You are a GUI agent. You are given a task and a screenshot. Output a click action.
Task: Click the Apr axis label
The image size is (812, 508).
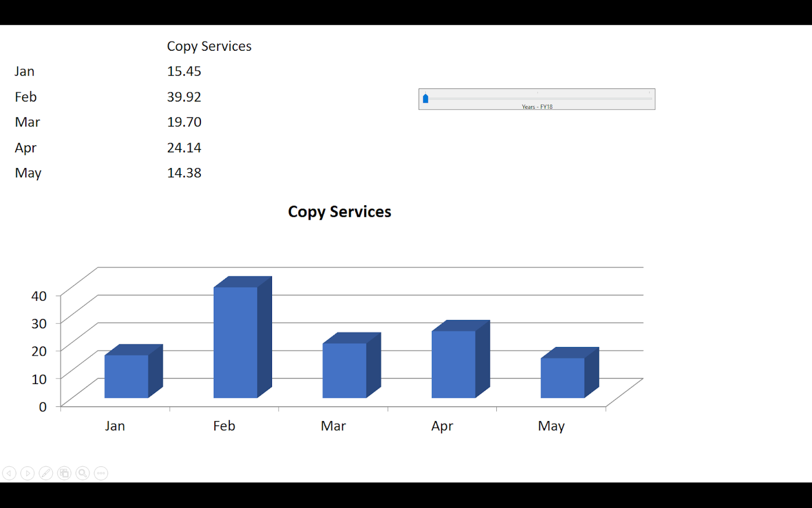(442, 426)
